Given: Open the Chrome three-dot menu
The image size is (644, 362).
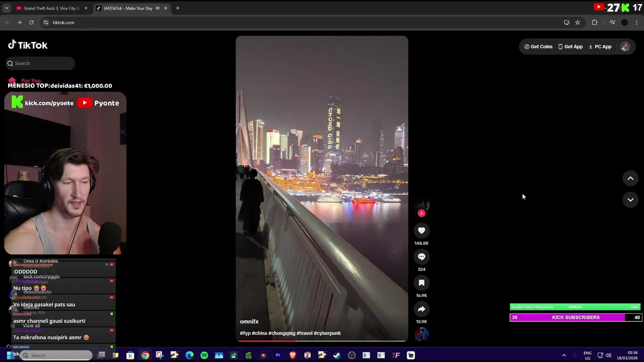Looking at the screenshot, I should click(x=637, y=22).
